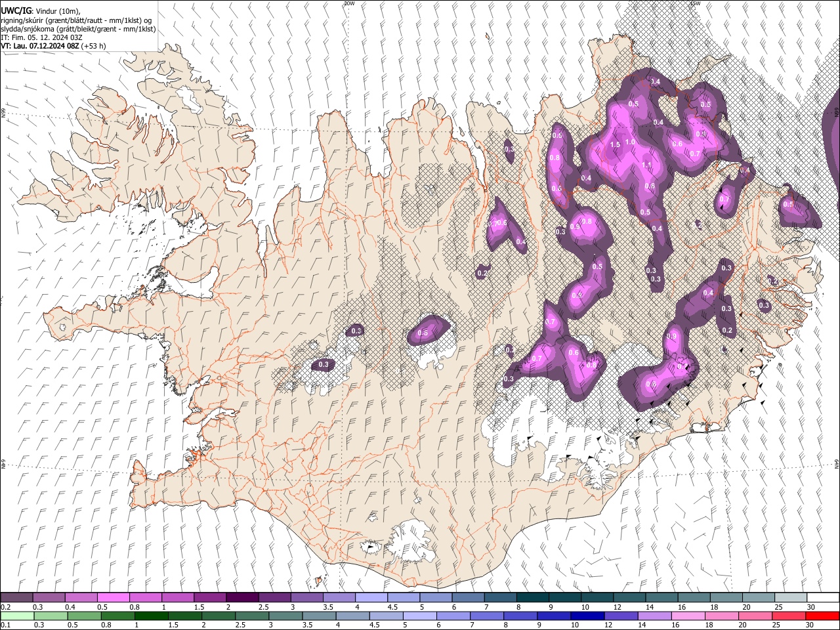Click the '0.1' label in the lower legend row

pos(6,625)
